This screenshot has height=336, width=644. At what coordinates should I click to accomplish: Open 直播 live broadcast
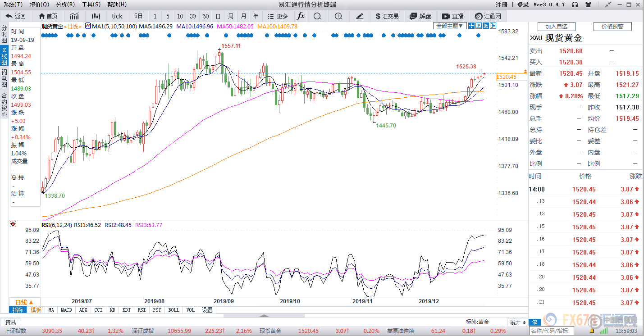[x=453, y=16]
